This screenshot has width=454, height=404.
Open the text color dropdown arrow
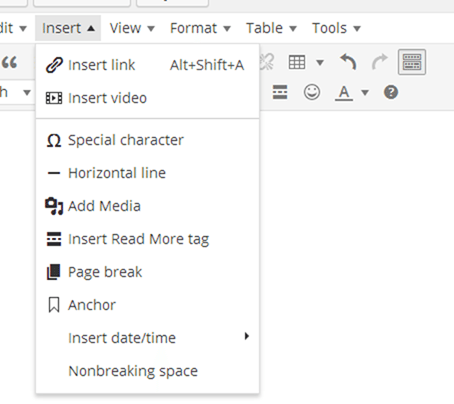[365, 92]
